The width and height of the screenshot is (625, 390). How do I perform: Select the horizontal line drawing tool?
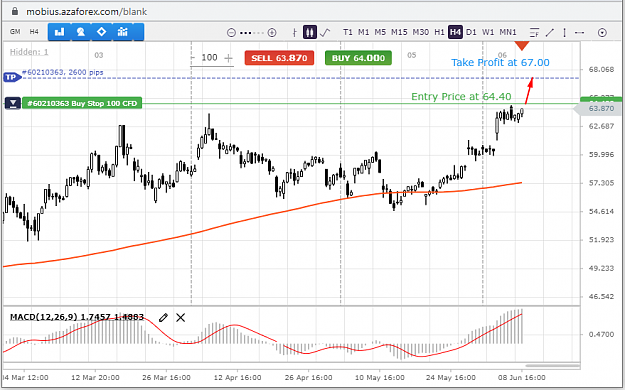(x=580, y=32)
